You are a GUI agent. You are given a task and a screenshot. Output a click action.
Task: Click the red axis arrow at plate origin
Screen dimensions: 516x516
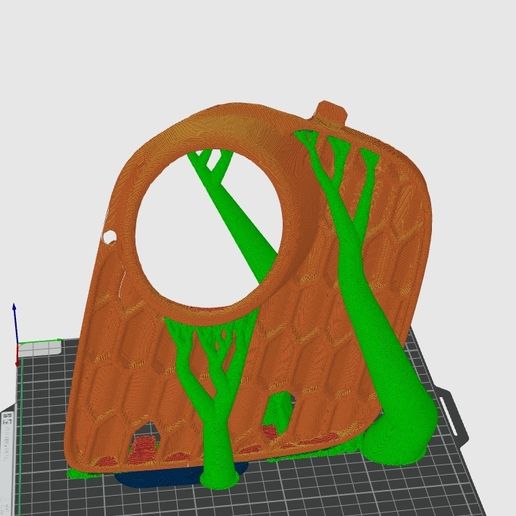[18, 357]
